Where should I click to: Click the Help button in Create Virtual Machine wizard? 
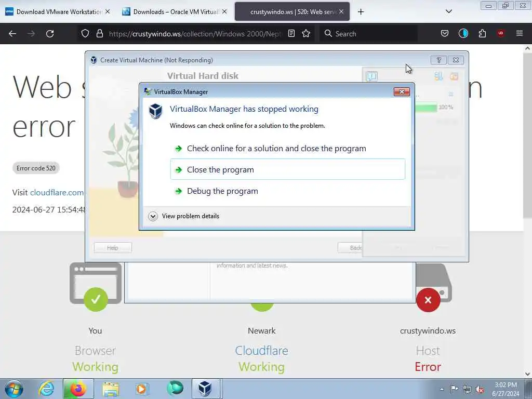pos(113,248)
